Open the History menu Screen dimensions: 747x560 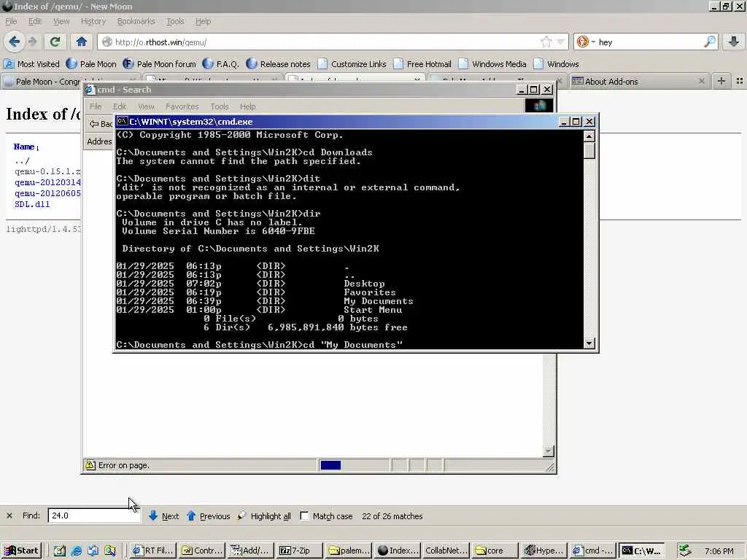click(93, 21)
